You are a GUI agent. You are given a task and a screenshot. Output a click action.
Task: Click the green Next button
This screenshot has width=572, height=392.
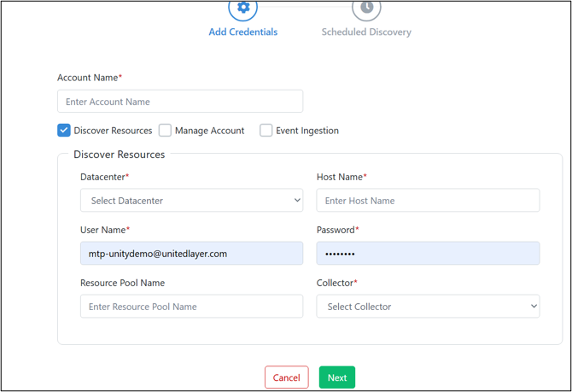coord(337,377)
